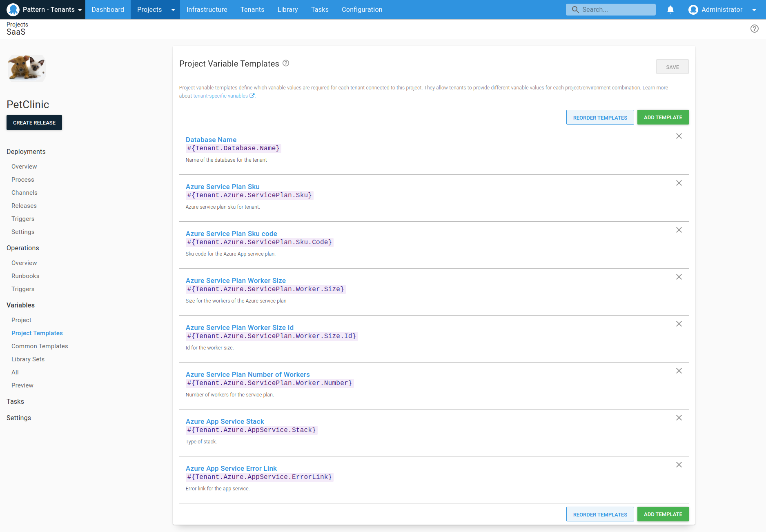Remove the Azure Service Plan Sku template

[x=679, y=183]
